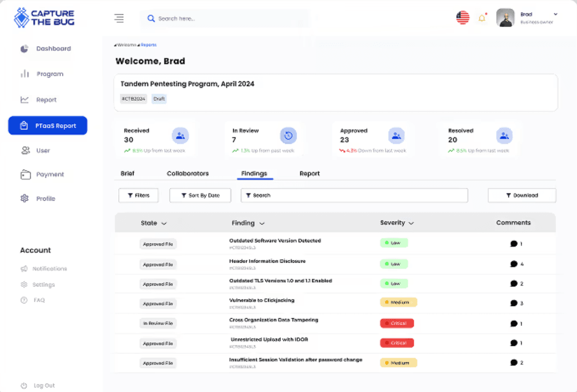Sort by the State column chevron
The height and width of the screenshot is (392, 577).
[164, 224]
